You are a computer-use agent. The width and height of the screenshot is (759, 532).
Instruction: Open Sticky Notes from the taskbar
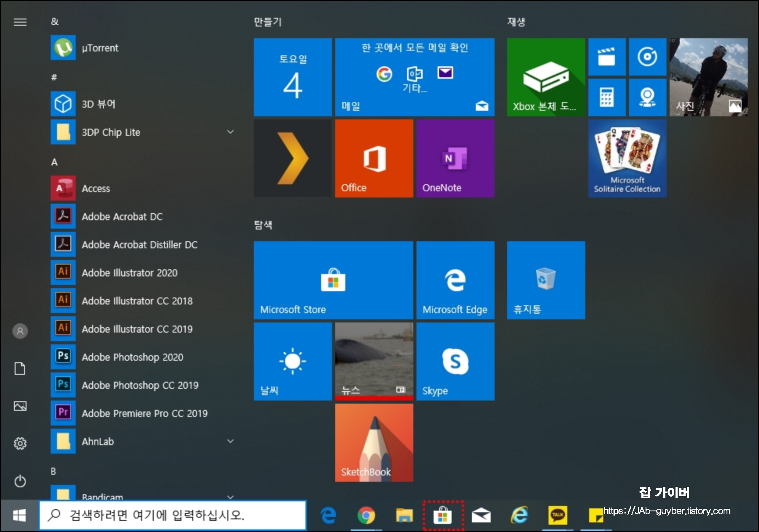pos(595,515)
